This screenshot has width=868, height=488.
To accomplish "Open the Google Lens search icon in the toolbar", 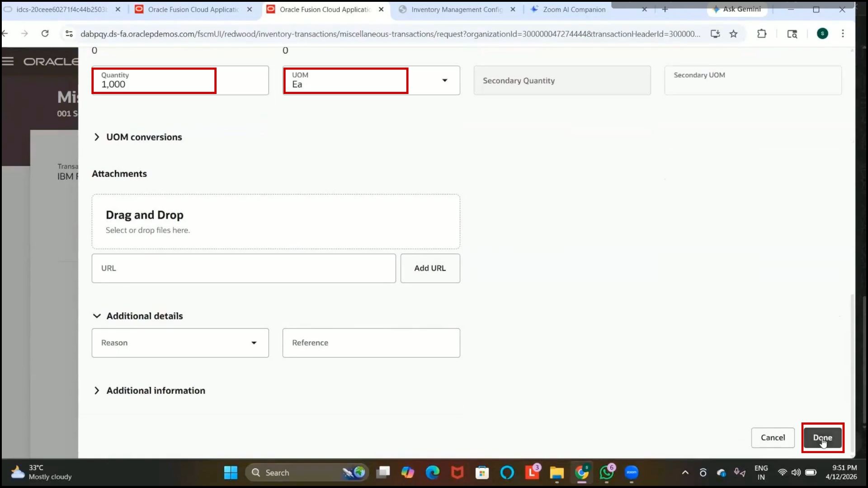I will [x=792, y=34].
